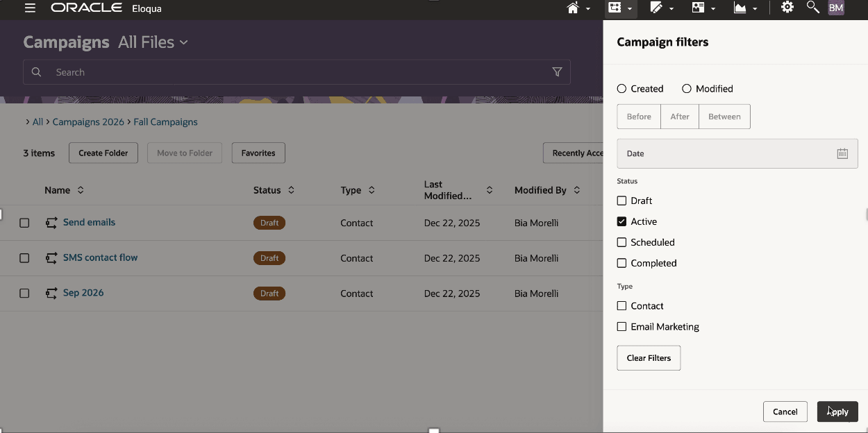Sort by Last Modified column arrows
This screenshot has height=433, width=868.
tap(490, 190)
